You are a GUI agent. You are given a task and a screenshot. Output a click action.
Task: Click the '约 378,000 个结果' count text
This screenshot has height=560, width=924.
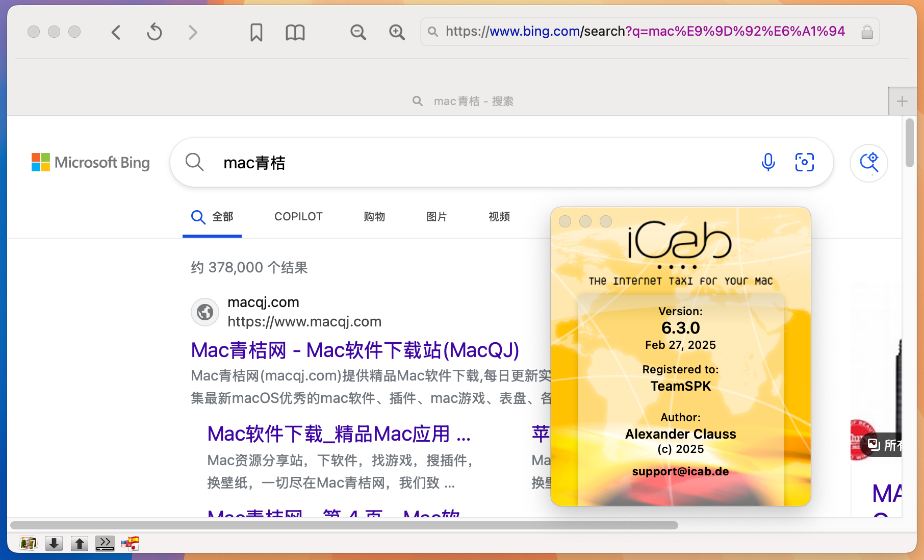click(249, 267)
